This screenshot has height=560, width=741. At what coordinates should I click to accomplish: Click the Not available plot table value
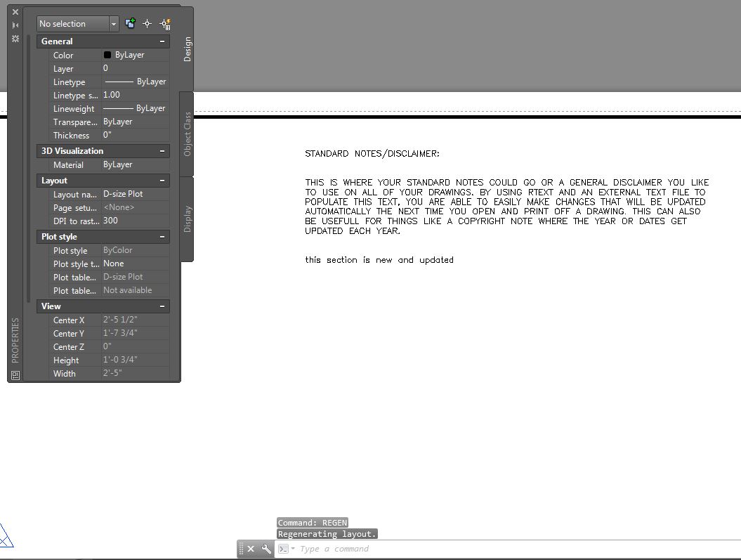136,290
